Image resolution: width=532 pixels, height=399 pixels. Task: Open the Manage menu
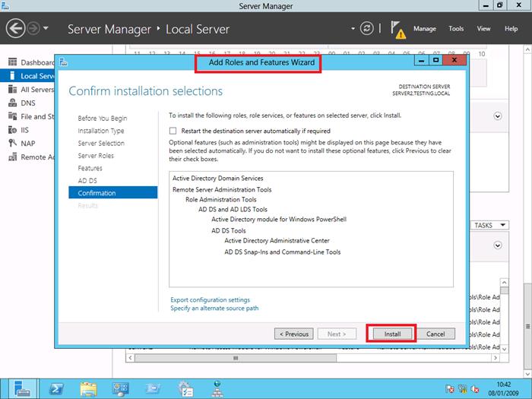coord(424,29)
